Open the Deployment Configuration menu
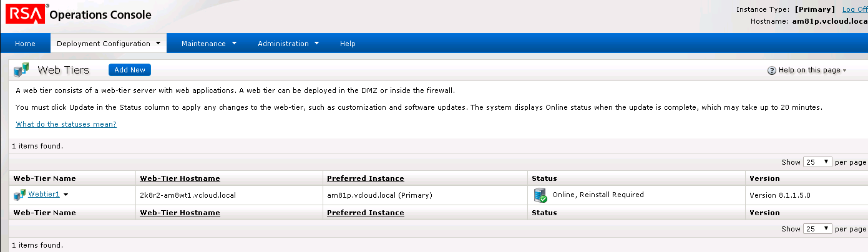 coord(109,44)
